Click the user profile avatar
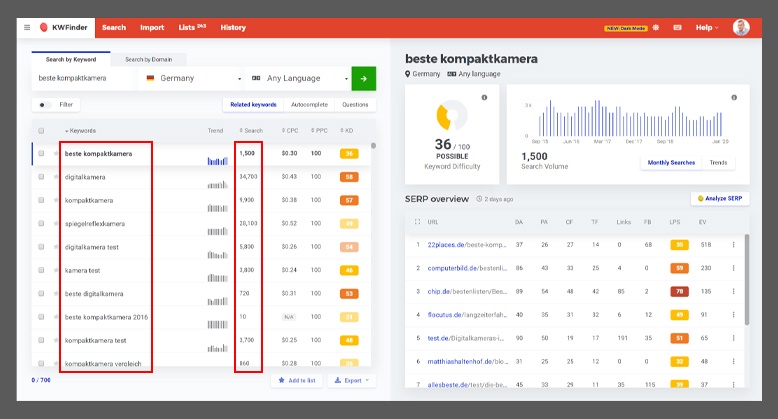The width and height of the screenshot is (778, 419). tap(741, 27)
